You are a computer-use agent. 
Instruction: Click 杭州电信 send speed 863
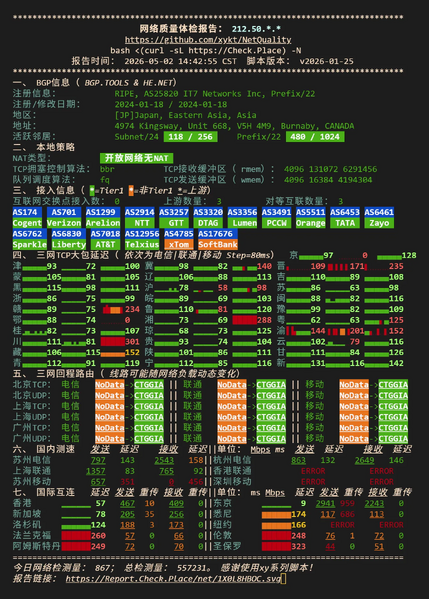(x=298, y=460)
